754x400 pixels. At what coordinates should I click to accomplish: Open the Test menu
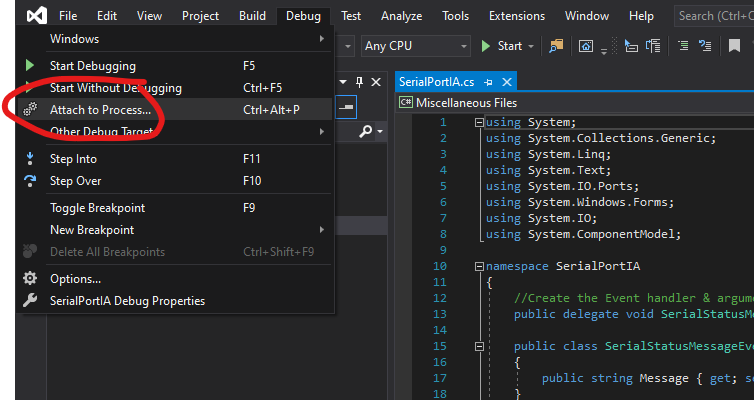tap(351, 16)
